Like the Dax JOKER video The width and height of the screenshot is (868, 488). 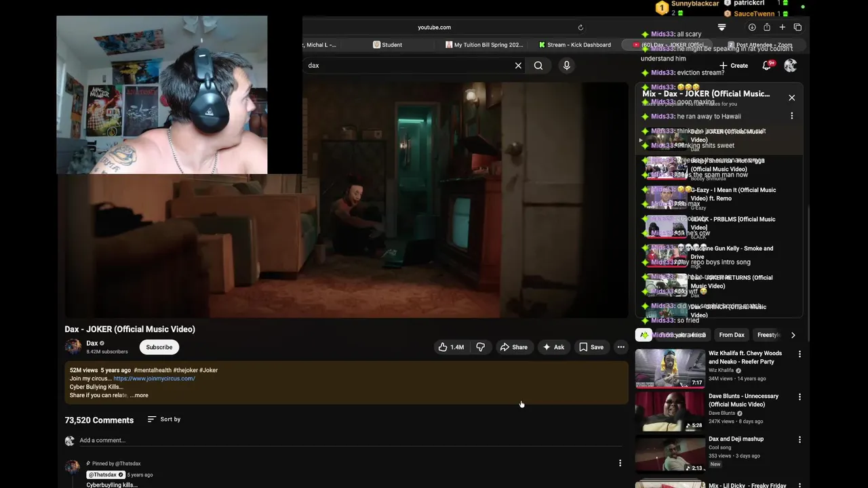tap(451, 347)
